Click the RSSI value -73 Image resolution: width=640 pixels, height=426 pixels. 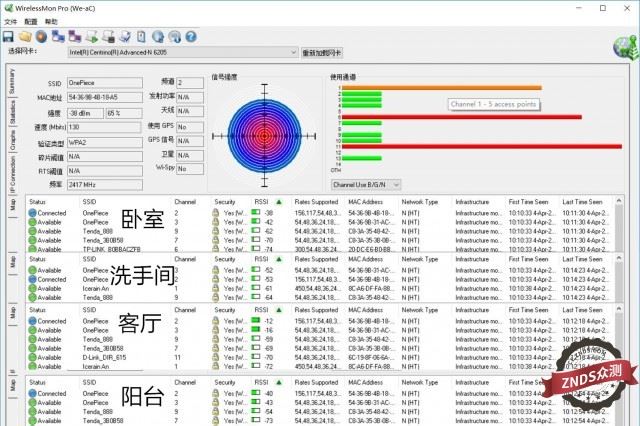point(268,421)
